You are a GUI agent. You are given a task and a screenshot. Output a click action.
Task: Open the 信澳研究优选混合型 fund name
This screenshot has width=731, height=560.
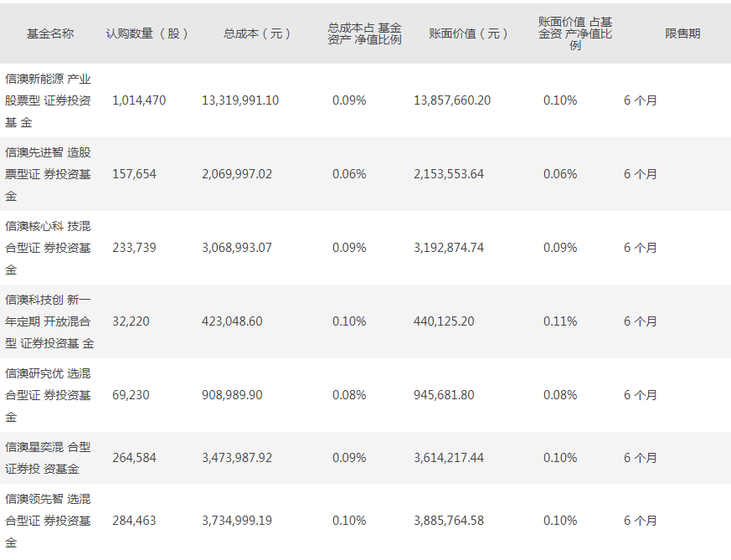click(x=49, y=394)
